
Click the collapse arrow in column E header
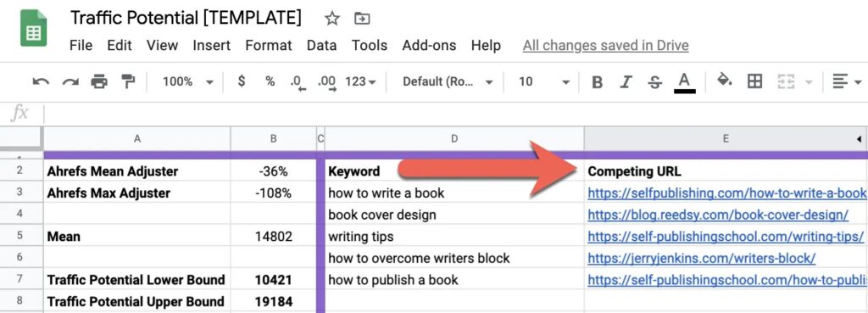point(860,138)
